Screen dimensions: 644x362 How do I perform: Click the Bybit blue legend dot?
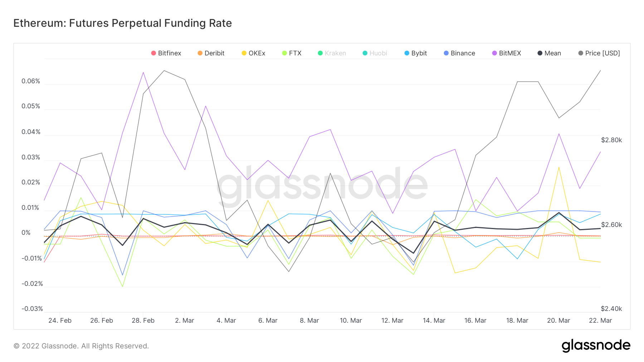[x=407, y=53]
